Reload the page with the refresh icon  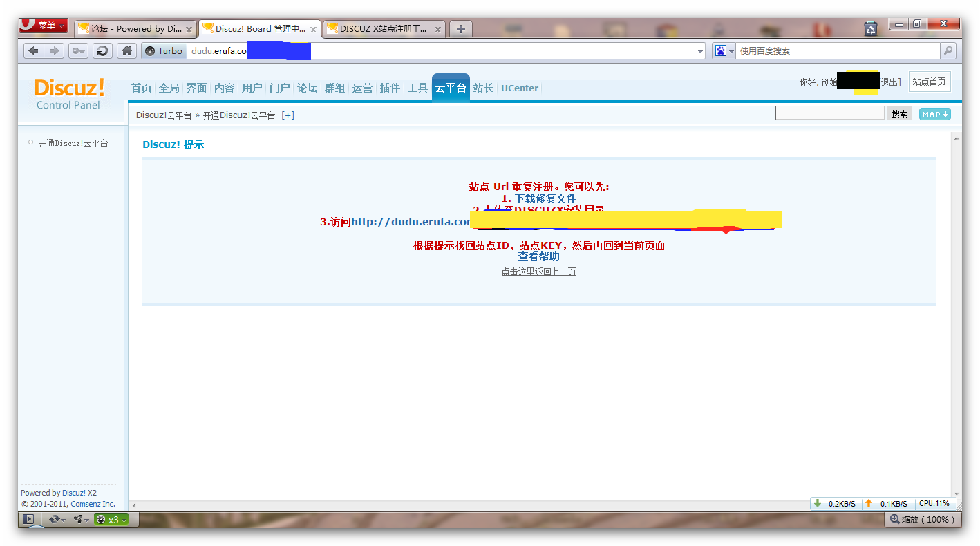(102, 50)
